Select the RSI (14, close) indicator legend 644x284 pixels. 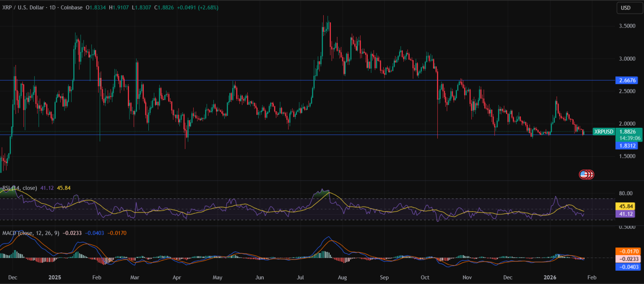tap(19, 188)
